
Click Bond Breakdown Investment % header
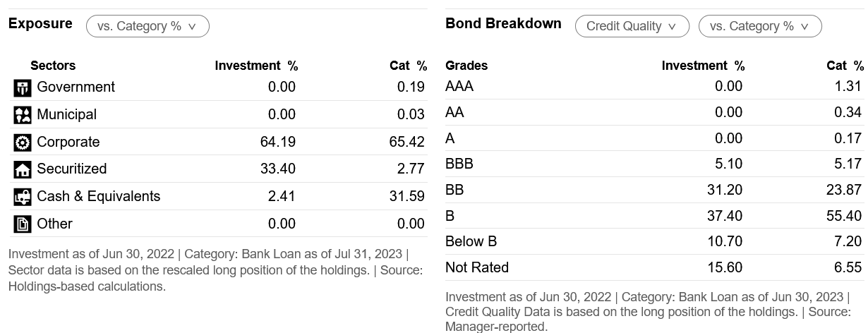703,66
